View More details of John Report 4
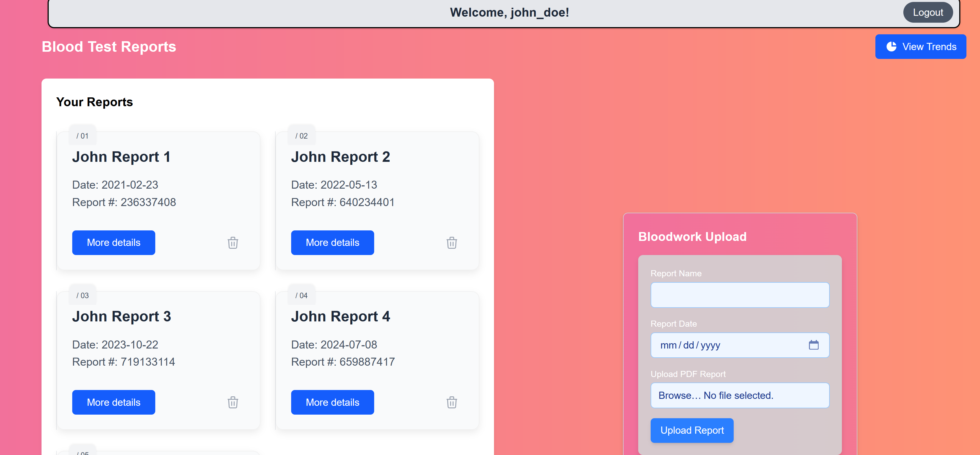 332,402
